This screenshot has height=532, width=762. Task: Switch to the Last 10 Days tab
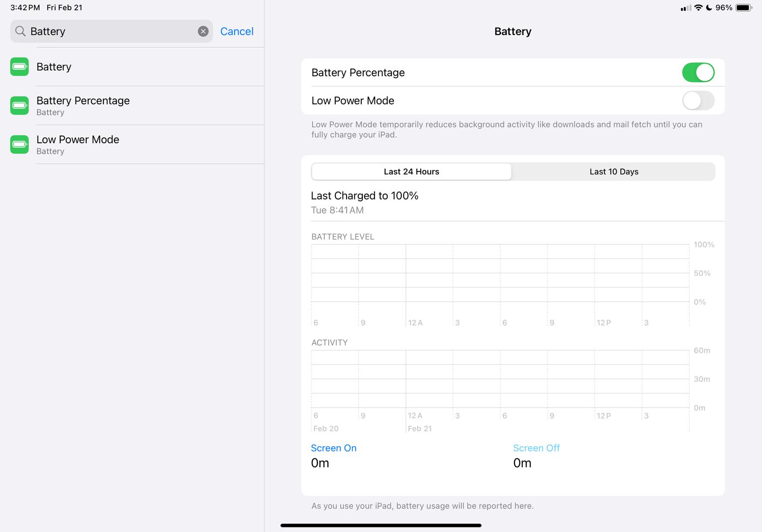(x=614, y=171)
